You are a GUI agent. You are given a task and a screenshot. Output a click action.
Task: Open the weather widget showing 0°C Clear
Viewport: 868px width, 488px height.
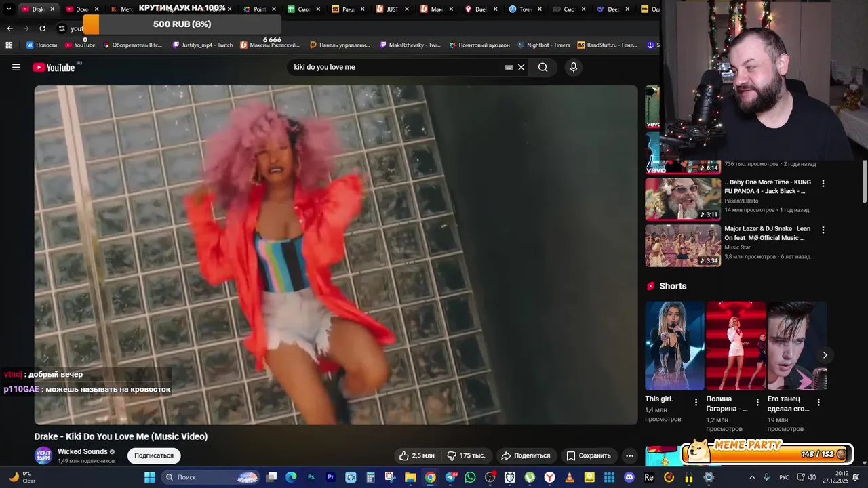click(x=22, y=477)
